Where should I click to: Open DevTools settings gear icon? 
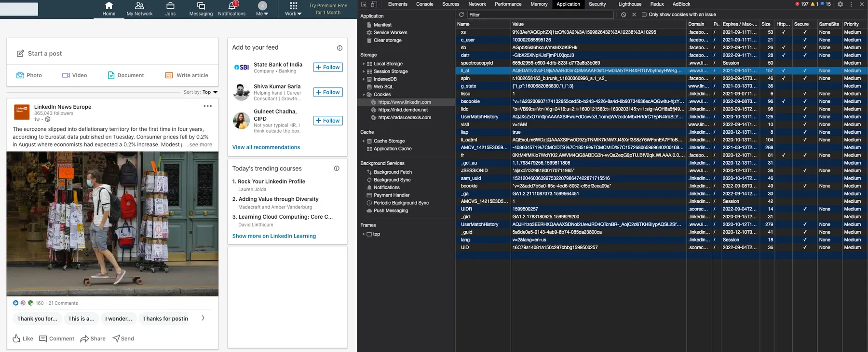pos(840,4)
